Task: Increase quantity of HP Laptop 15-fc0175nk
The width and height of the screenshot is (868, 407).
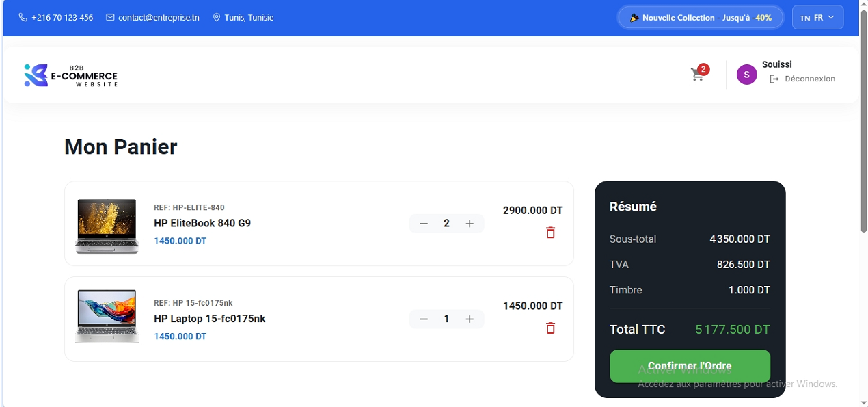Action: coord(470,319)
